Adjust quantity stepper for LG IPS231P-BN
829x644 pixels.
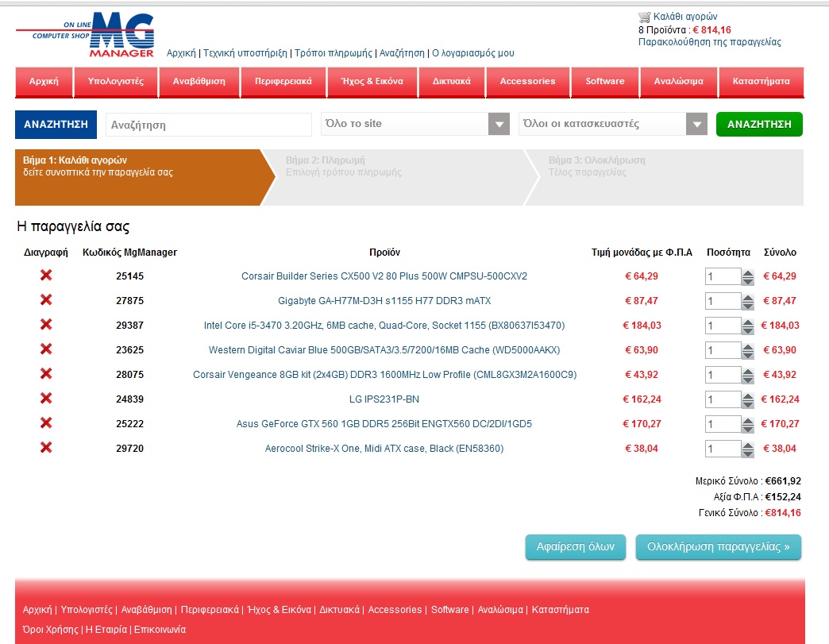(747, 399)
